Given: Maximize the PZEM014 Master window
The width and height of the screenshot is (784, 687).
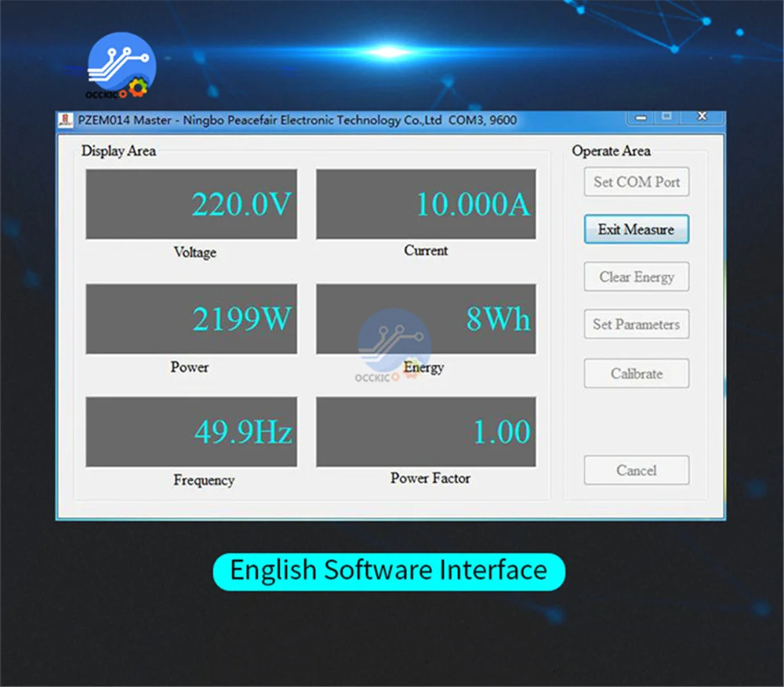Looking at the screenshot, I should click(666, 117).
